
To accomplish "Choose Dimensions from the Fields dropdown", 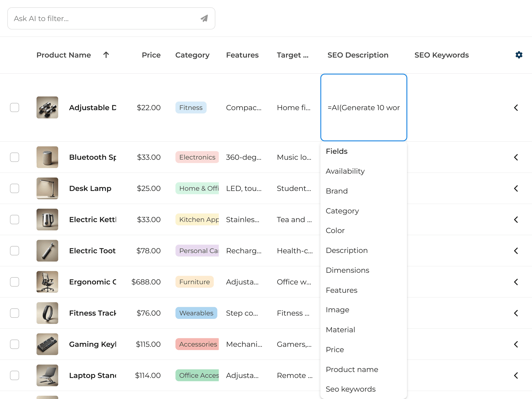I will pos(347,270).
